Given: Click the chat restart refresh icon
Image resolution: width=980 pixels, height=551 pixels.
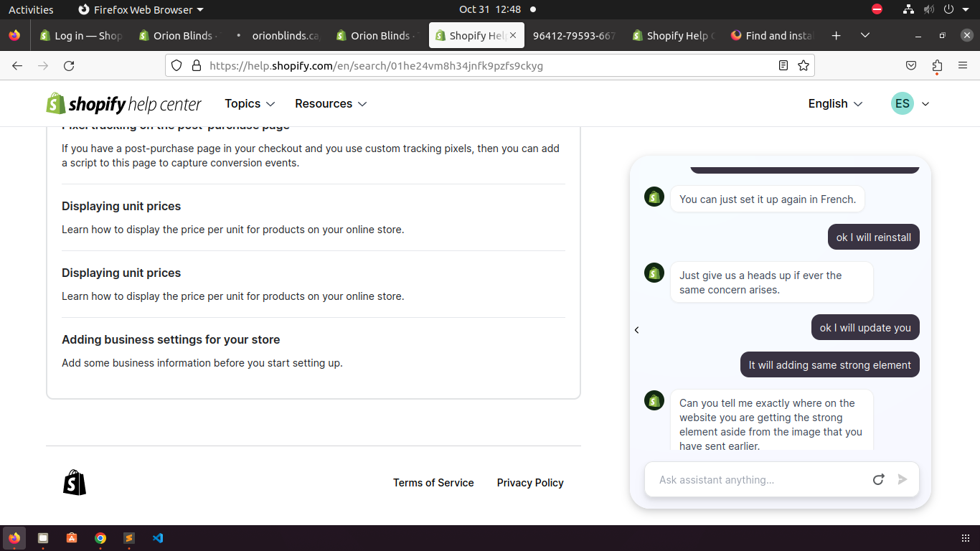Looking at the screenshot, I should [878, 479].
